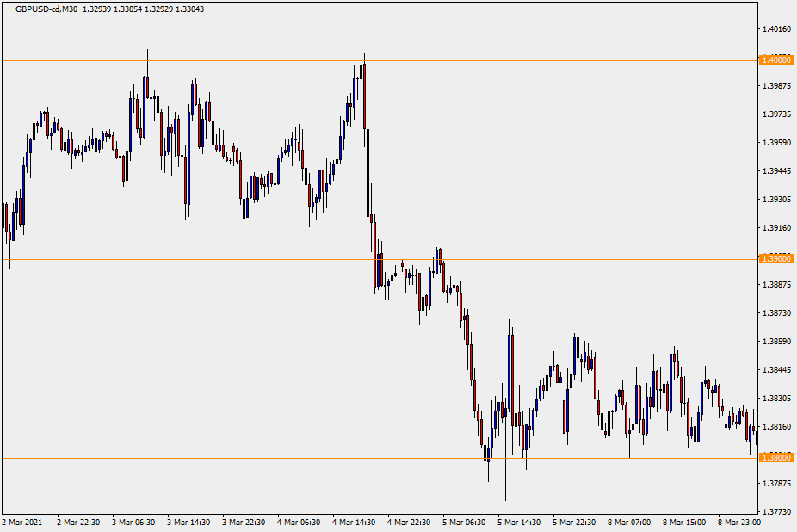Click the 1.39445 price axis label

[776, 171]
